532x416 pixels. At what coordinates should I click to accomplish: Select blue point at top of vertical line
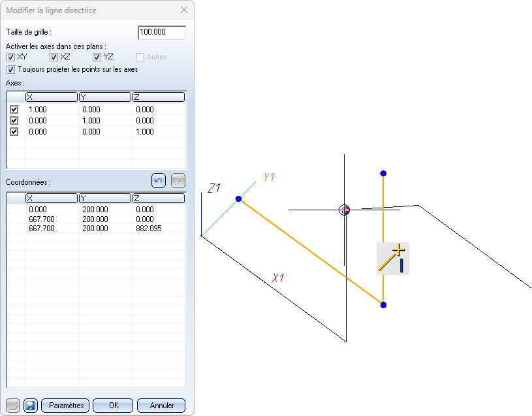click(383, 174)
